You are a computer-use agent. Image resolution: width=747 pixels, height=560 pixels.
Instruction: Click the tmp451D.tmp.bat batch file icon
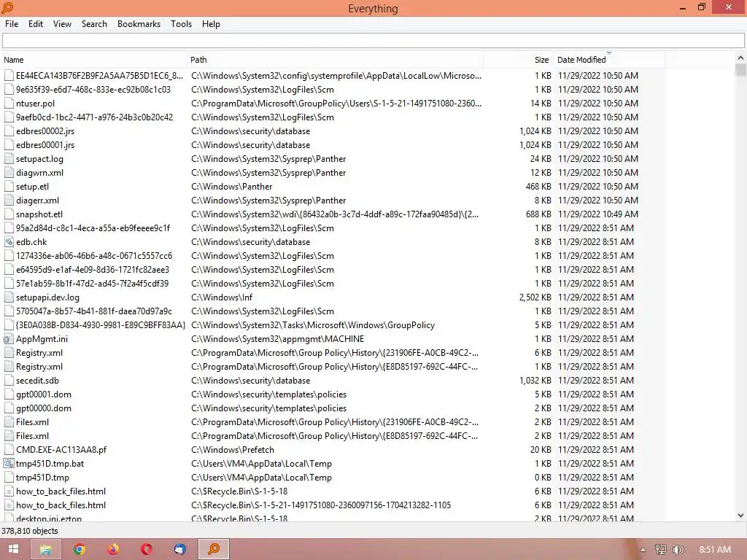9,463
